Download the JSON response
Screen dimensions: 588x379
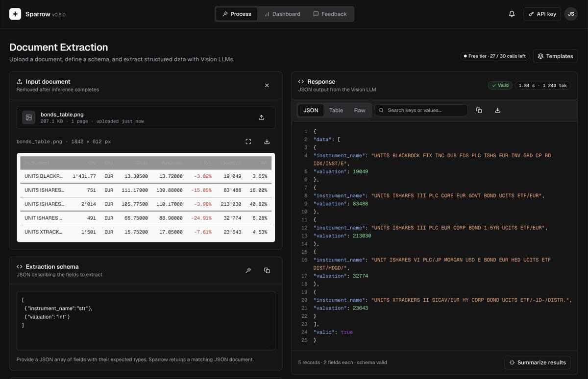pyautogui.click(x=498, y=110)
